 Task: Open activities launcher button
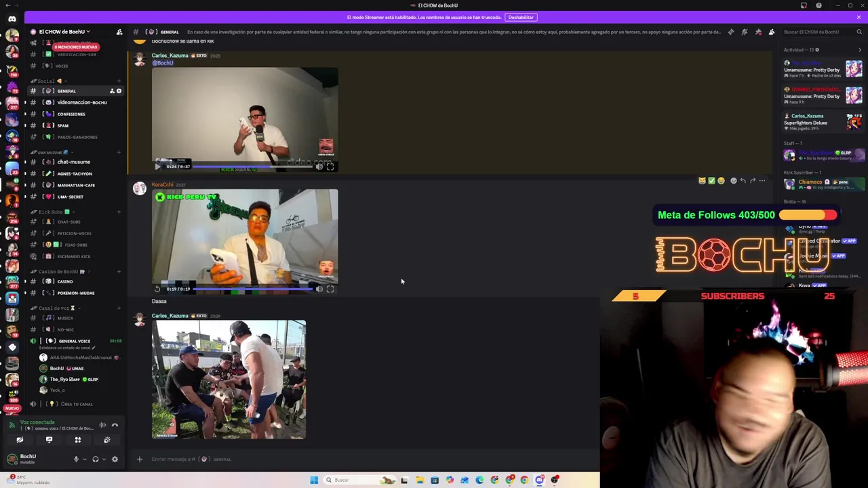[78, 440]
